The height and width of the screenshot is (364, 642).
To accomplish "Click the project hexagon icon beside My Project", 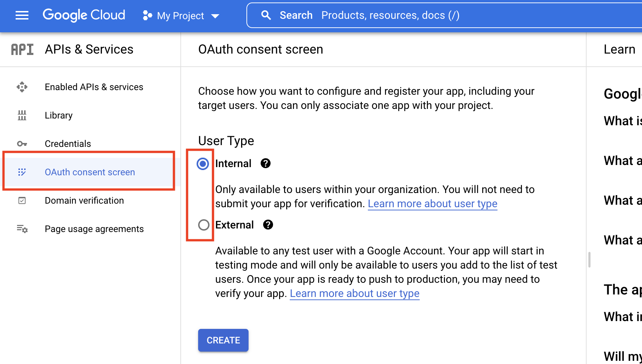I will [147, 15].
